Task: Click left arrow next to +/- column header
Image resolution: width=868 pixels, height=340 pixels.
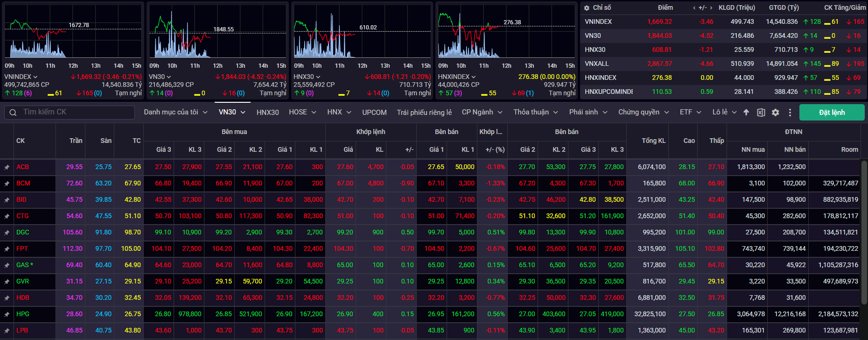Action: (x=694, y=8)
